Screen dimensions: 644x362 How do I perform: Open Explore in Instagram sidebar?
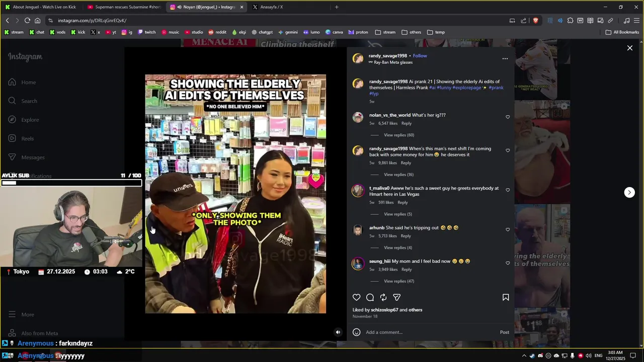(x=24, y=120)
